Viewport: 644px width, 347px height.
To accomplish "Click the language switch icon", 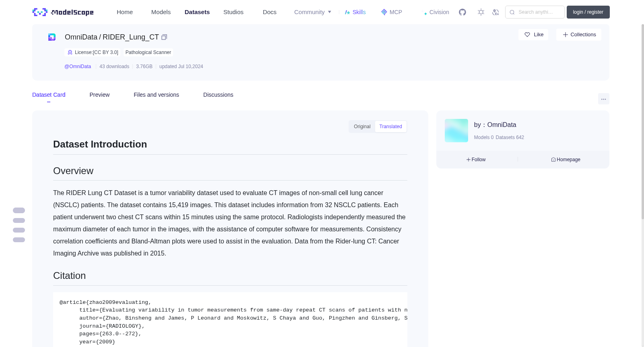I will click(x=495, y=12).
